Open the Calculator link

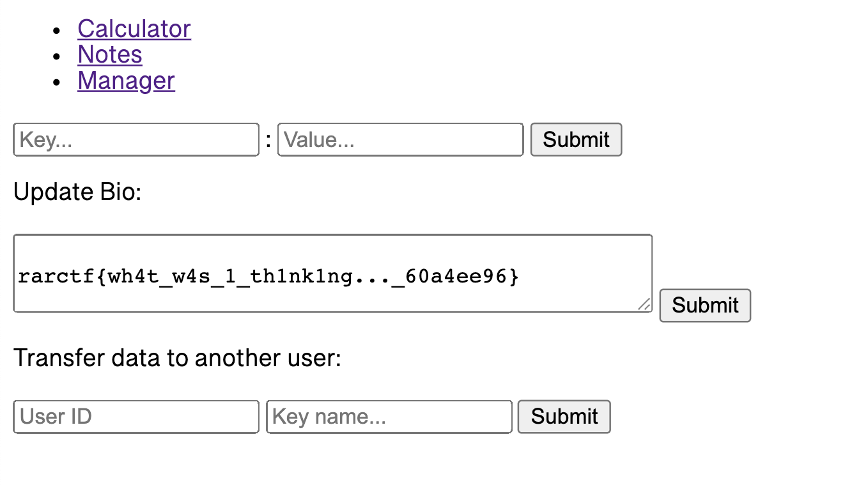point(134,29)
